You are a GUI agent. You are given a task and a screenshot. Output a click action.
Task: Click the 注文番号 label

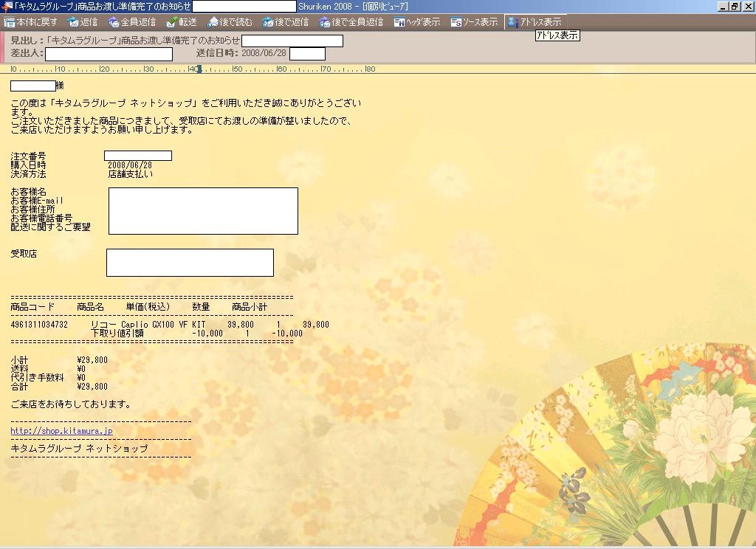click(29, 156)
